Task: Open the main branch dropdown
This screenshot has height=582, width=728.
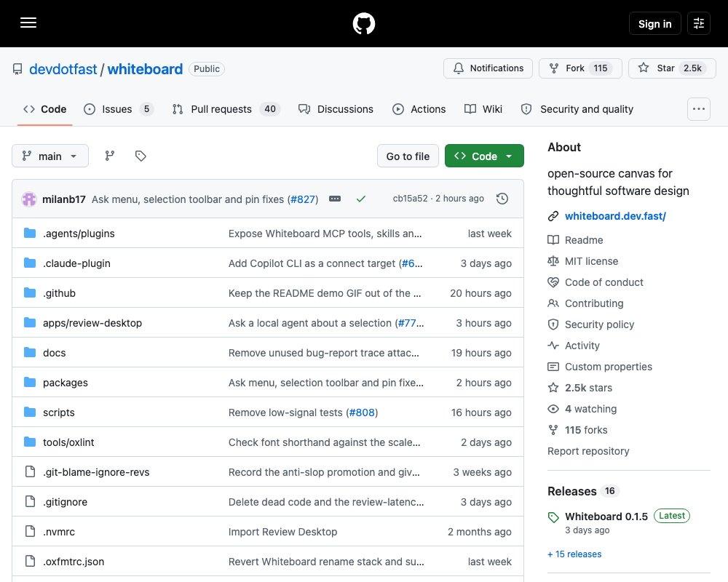Action: coord(50,156)
